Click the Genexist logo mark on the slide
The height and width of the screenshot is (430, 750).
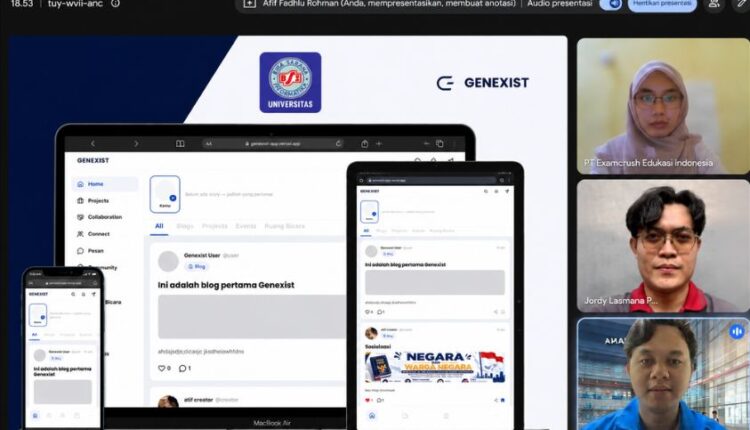tap(445, 83)
